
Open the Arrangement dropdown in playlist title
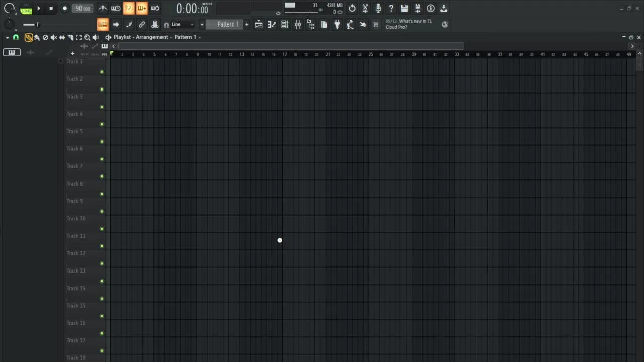click(x=154, y=37)
